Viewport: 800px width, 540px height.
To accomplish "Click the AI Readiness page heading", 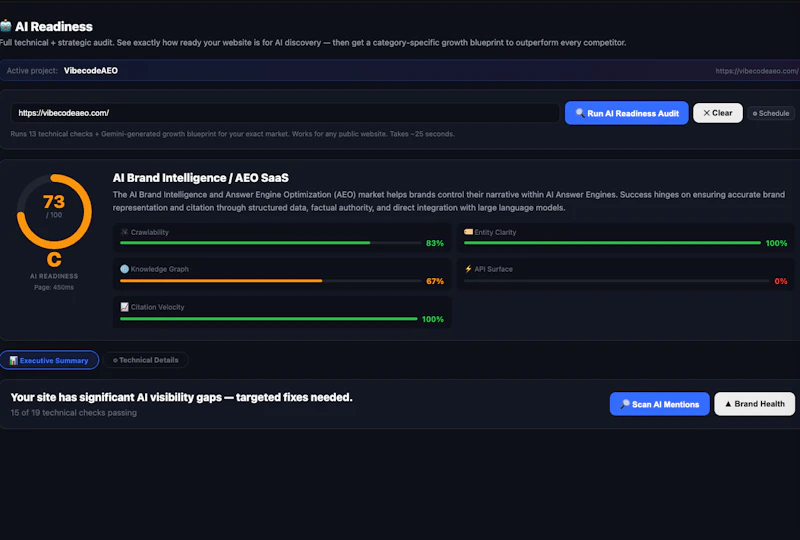I will [x=54, y=27].
